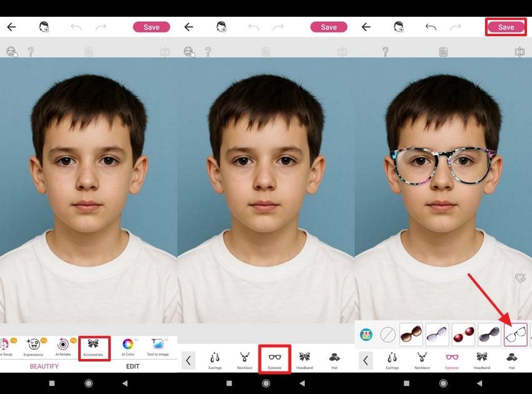Collapse the accessories list using the chevron arrow
The height and width of the screenshot is (394, 532).
(x=189, y=359)
